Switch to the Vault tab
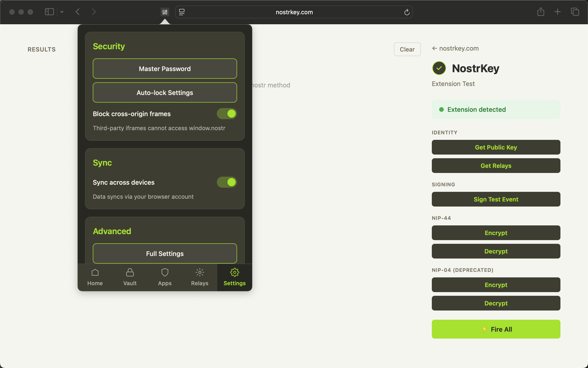The width and height of the screenshot is (588, 368). coord(130,277)
